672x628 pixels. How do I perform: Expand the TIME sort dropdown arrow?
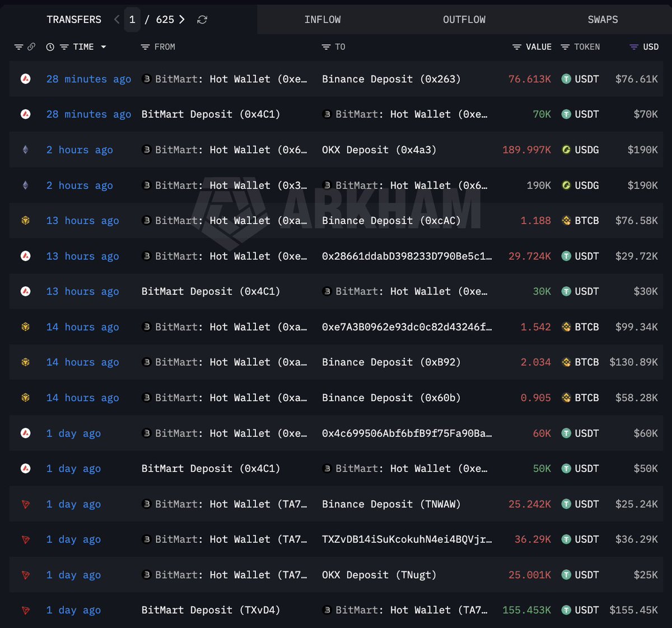[104, 47]
